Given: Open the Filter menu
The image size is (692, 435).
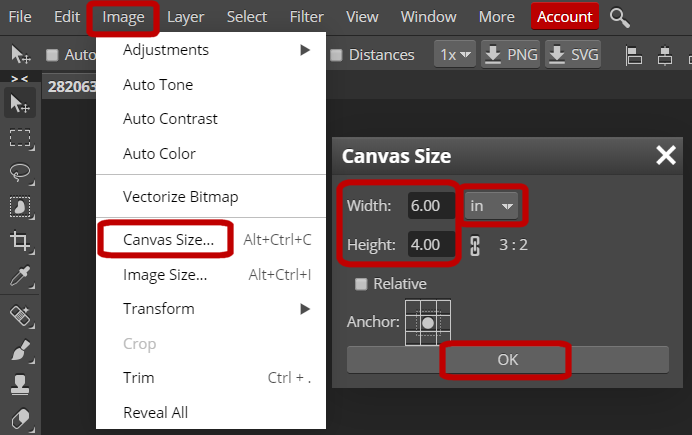Looking at the screenshot, I should pyautogui.click(x=306, y=17).
